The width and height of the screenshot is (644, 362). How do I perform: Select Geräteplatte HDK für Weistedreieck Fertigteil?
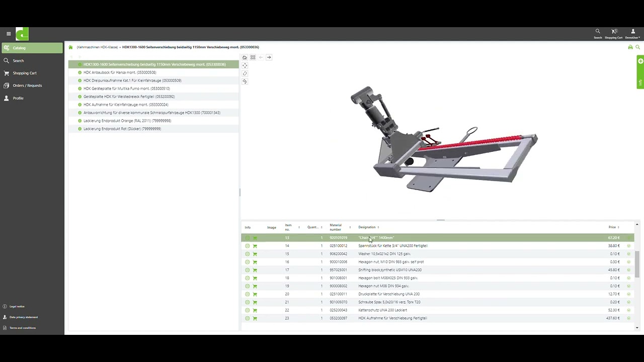click(153, 97)
